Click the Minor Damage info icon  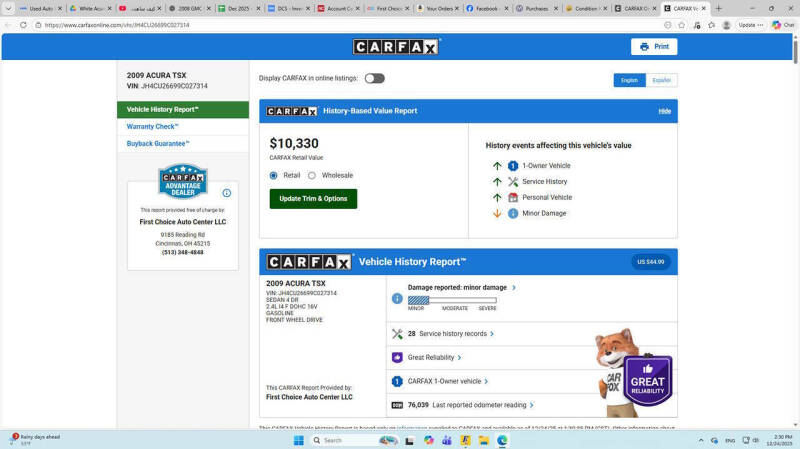(513, 213)
